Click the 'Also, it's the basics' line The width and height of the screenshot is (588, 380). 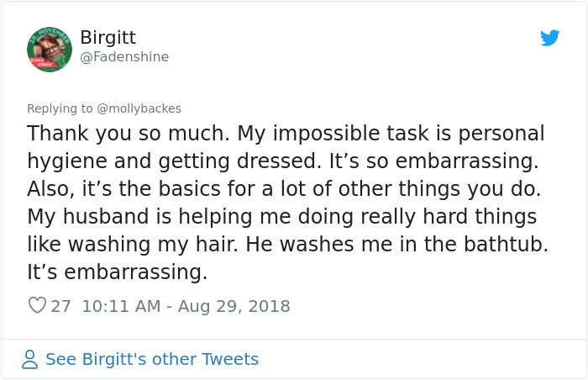point(284,189)
